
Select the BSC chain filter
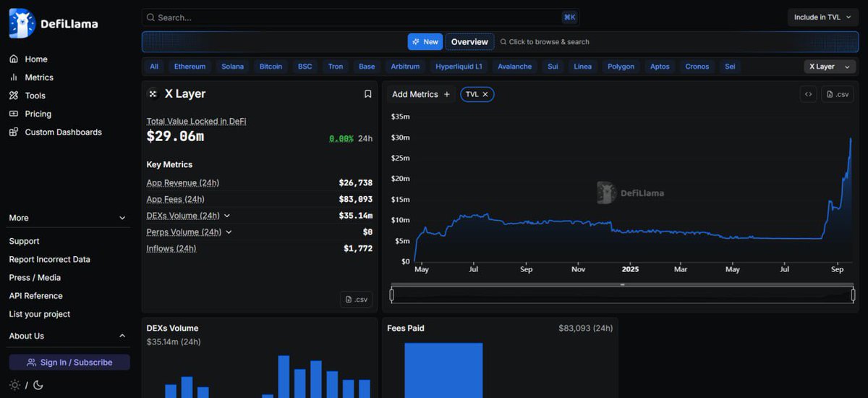click(305, 67)
